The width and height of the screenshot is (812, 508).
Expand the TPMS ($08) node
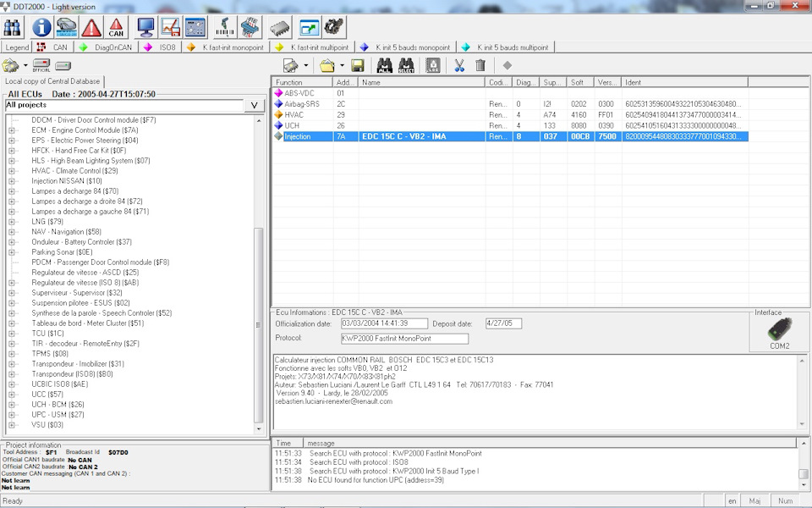pyautogui.click(x=12, y=354)
